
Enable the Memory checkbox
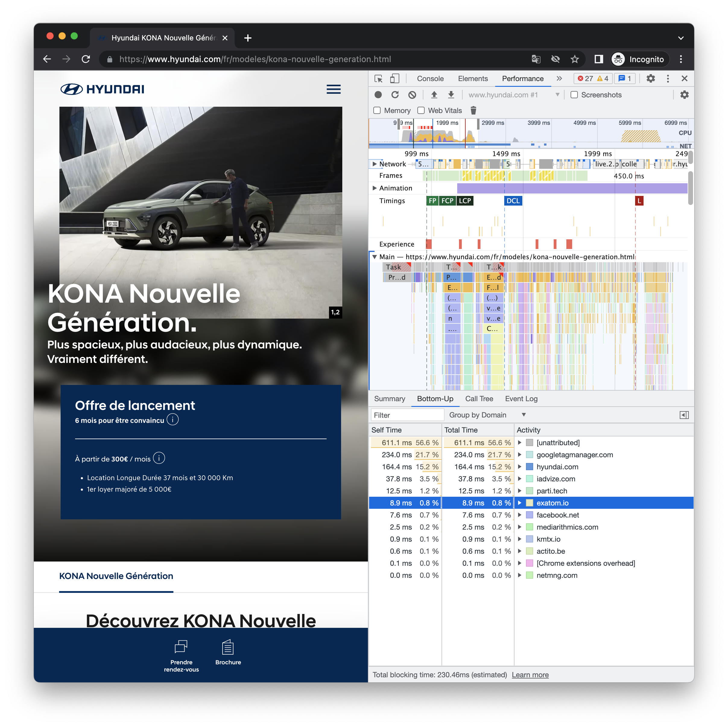coord(377,110)
